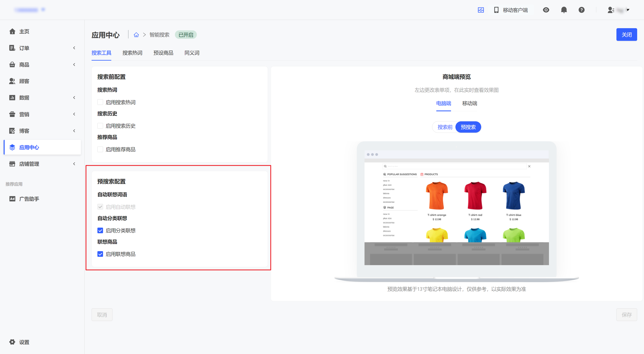This screenshot has height=354, width=644.
Task: Open the user account dropdown
Action: coord(619,10)
